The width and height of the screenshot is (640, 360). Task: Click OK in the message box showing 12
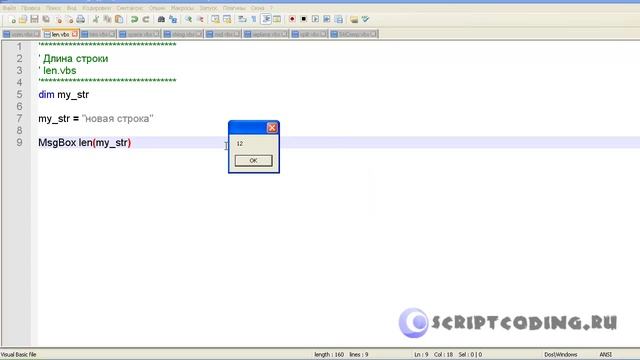pos(253,160)
